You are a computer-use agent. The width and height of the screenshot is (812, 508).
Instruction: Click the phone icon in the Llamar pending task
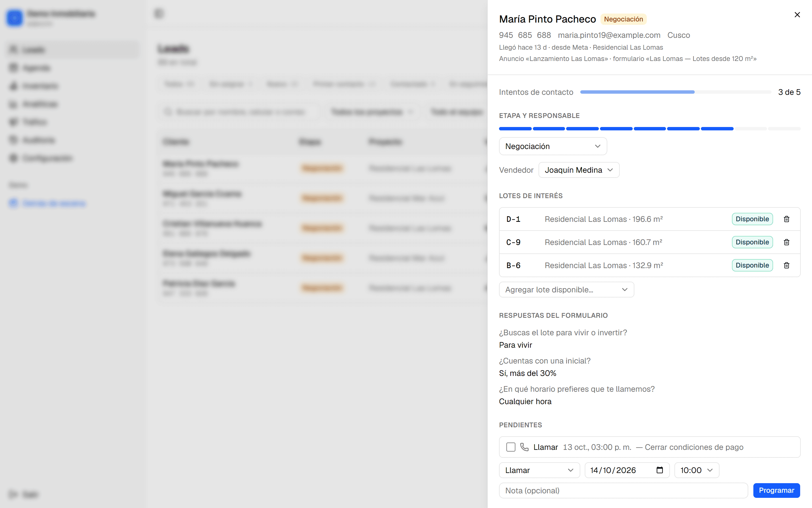point(524,447)
